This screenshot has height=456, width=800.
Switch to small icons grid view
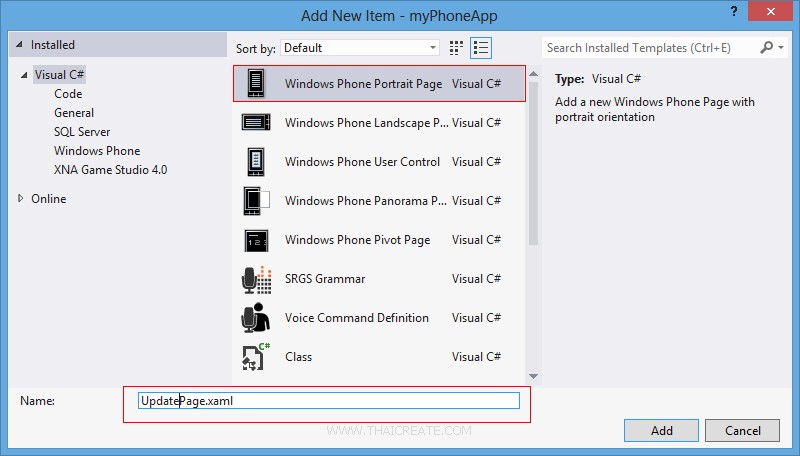point(457,47)
